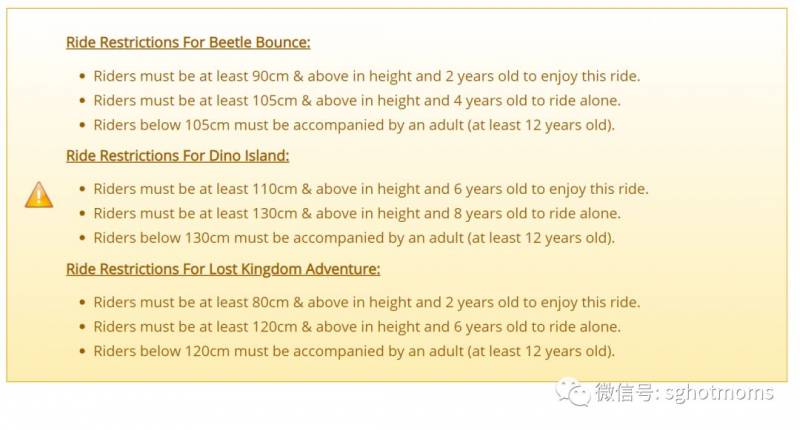Click the Dino Island 110cm height rule
Screen dimensions: 800x430
coord(370,189)
